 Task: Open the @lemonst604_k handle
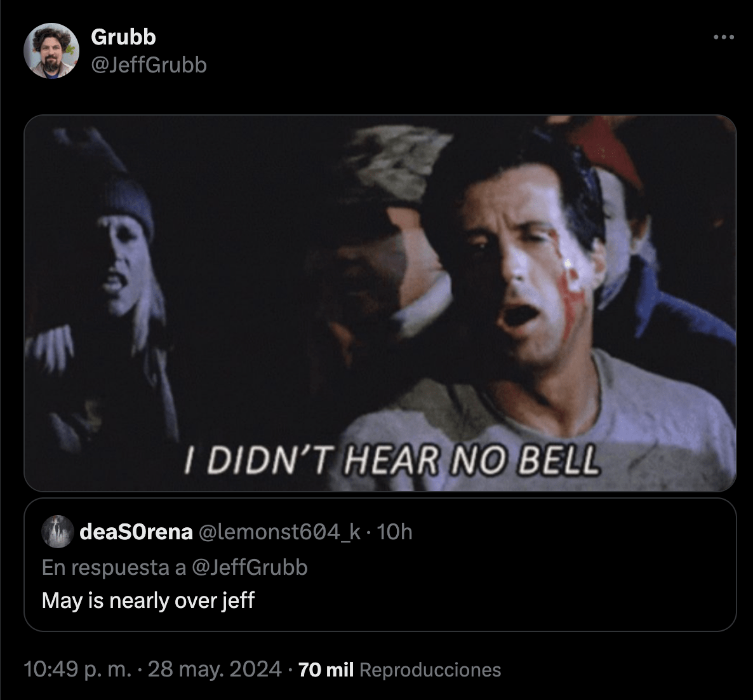click(x=279, y=532)
